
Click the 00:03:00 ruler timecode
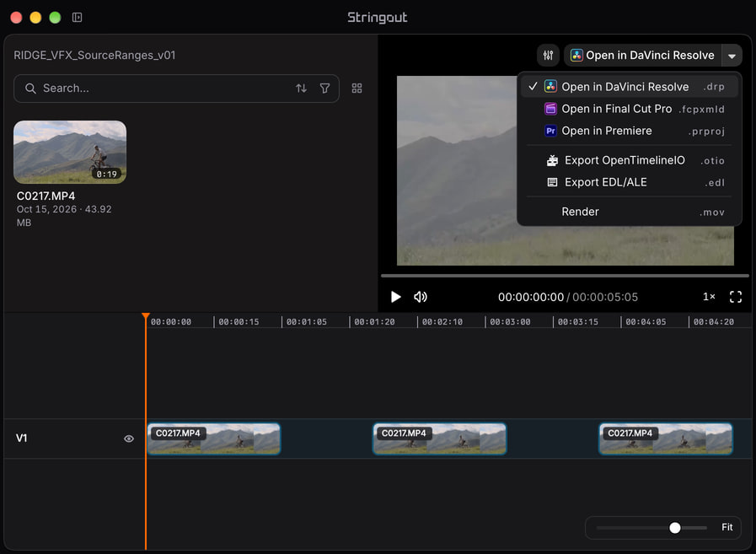point(510,322)
